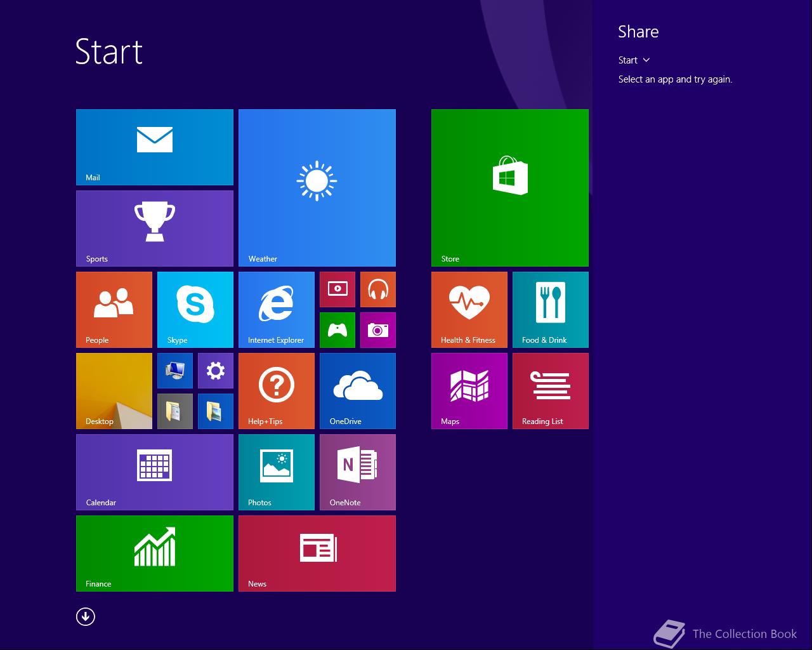Image resolution: width=812 pixels, height=650 pixels.
Task: Open the Photos tile
Action: [x=277, y=472]
